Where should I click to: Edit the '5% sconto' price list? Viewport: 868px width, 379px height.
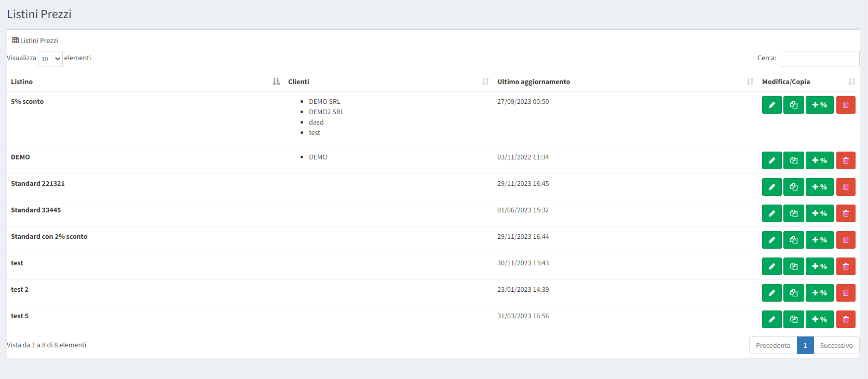pos(771,105)
